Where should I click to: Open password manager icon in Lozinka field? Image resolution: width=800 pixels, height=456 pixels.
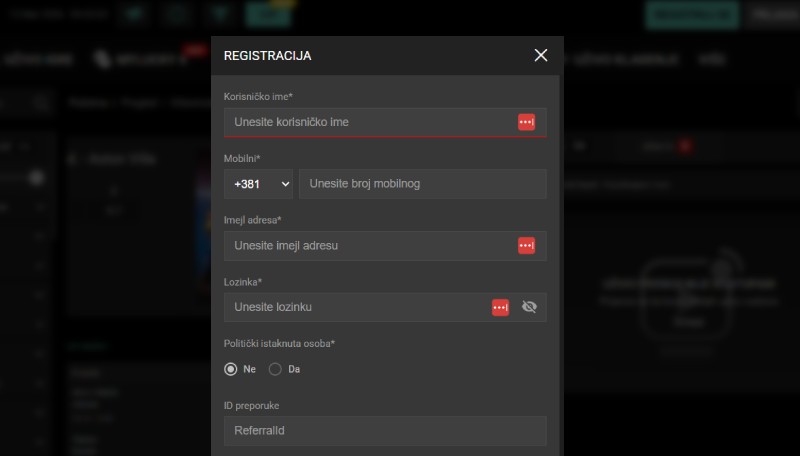pyautogui.click(x=501, y=308)
